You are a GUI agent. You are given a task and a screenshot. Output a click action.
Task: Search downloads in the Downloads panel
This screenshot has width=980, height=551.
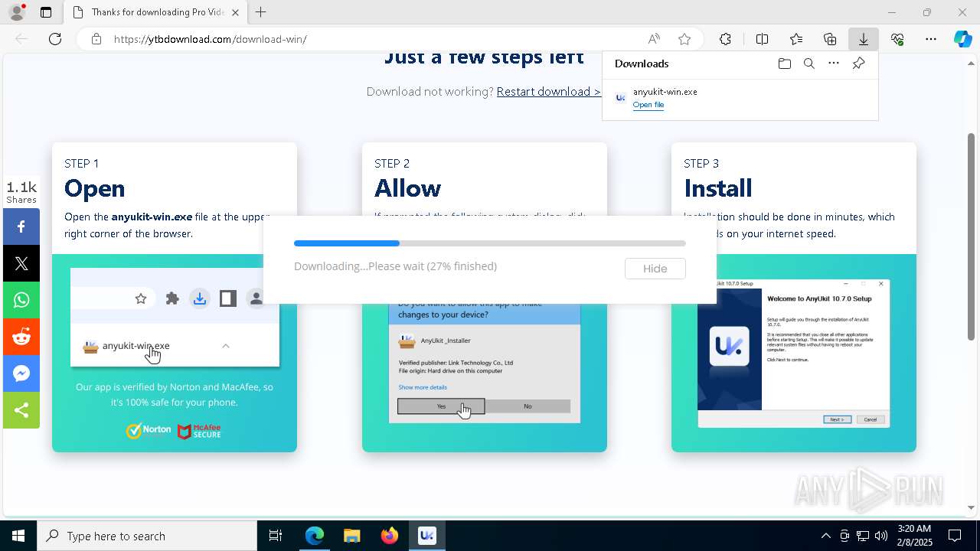[x=809, y=64]
